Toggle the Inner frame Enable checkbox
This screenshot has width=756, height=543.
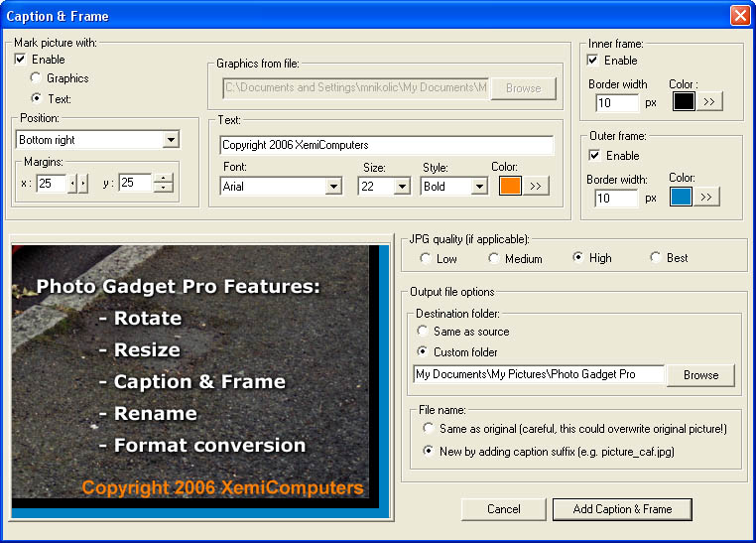pyautogui.click(x=592, y=61)
